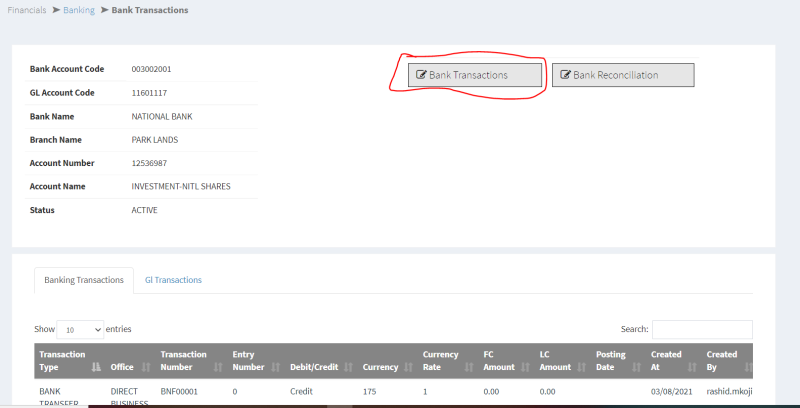Sort by Office column icon
The height and width of the screenshot is (408, 800).
click(146, 368)
